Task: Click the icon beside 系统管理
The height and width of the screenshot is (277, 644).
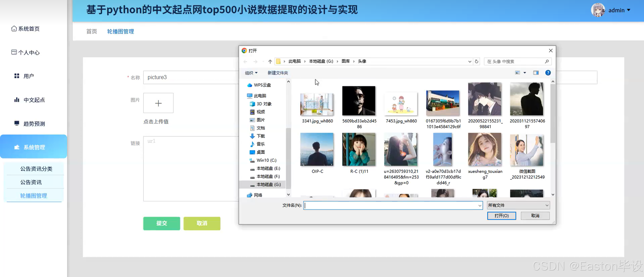Action: (x=17, y=147)
